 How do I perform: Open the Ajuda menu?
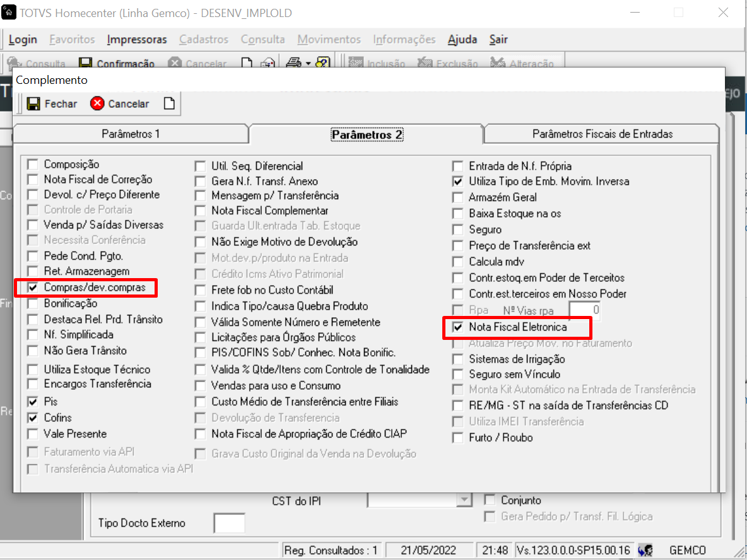(462, 40)
